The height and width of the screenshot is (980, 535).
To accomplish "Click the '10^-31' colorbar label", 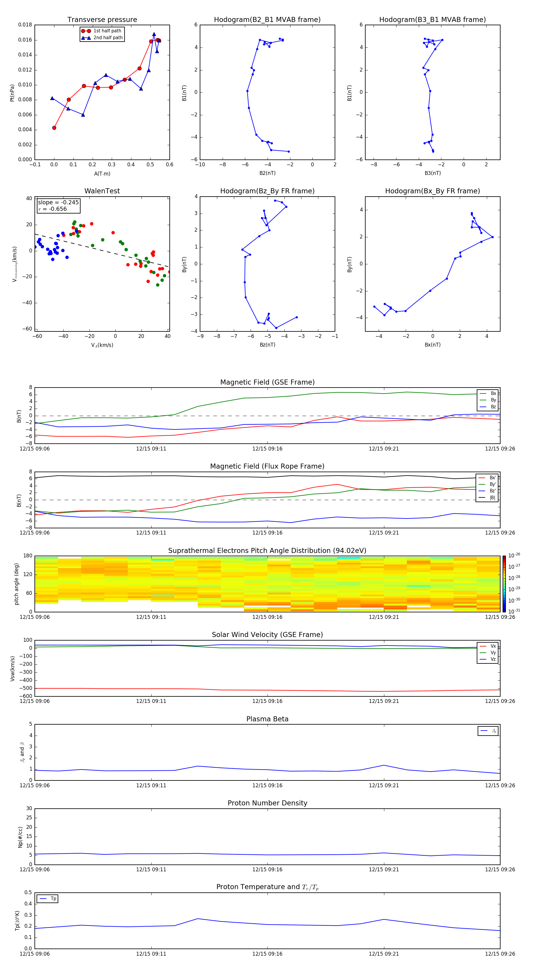I will [x=514, y=611].
